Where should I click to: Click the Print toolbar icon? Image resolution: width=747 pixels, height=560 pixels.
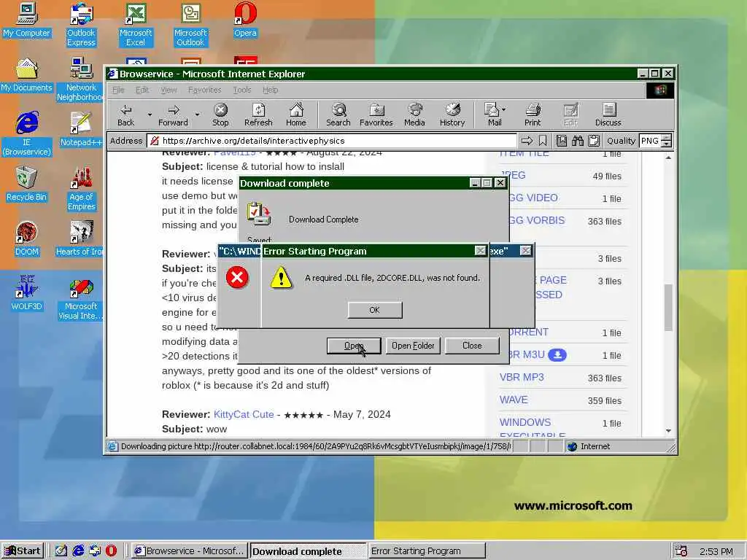point(533,115)
